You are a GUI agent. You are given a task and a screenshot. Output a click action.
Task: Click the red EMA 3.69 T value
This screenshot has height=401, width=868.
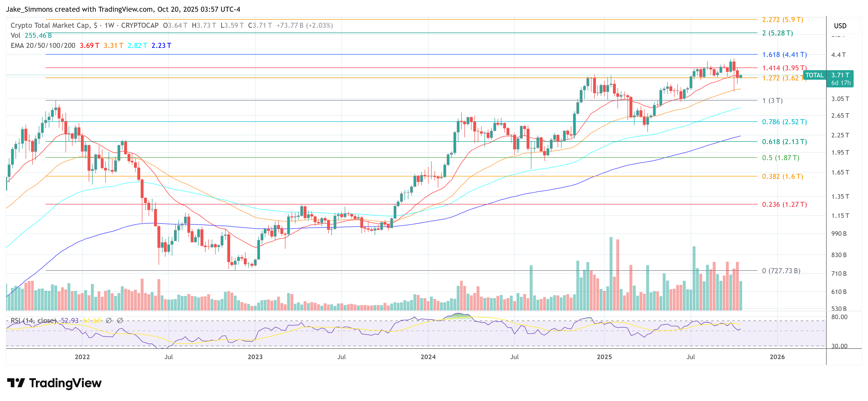point(89,45)
